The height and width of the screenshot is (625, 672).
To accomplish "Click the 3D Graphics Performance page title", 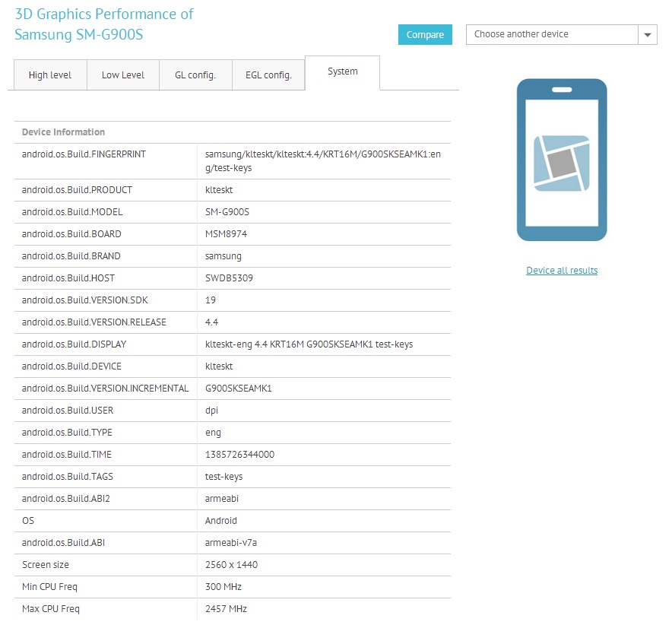I will 104,24.
